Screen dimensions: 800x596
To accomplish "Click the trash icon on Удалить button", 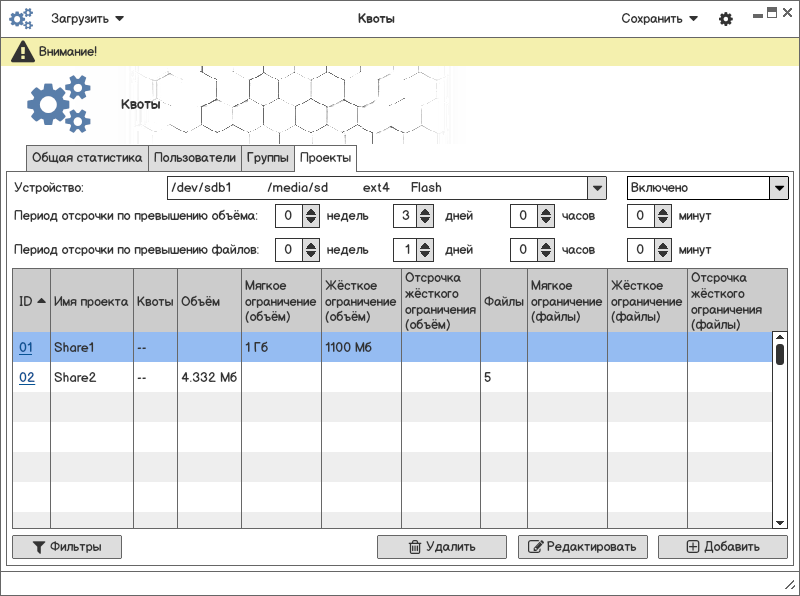I will [x=415, y=547].
